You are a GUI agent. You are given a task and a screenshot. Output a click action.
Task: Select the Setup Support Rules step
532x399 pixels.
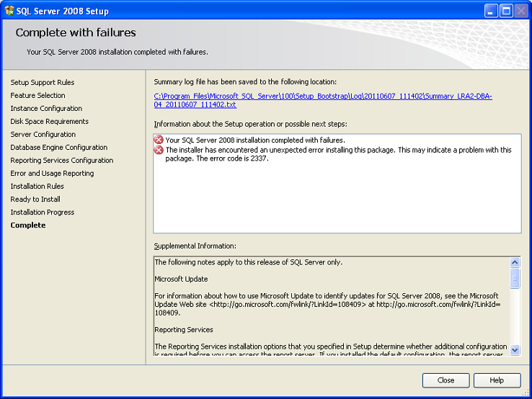43,82
